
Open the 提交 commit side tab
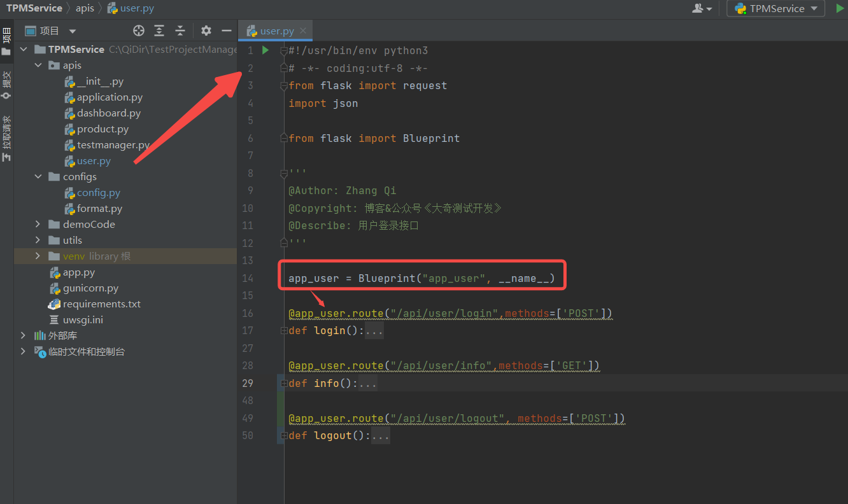pos(6,85)
